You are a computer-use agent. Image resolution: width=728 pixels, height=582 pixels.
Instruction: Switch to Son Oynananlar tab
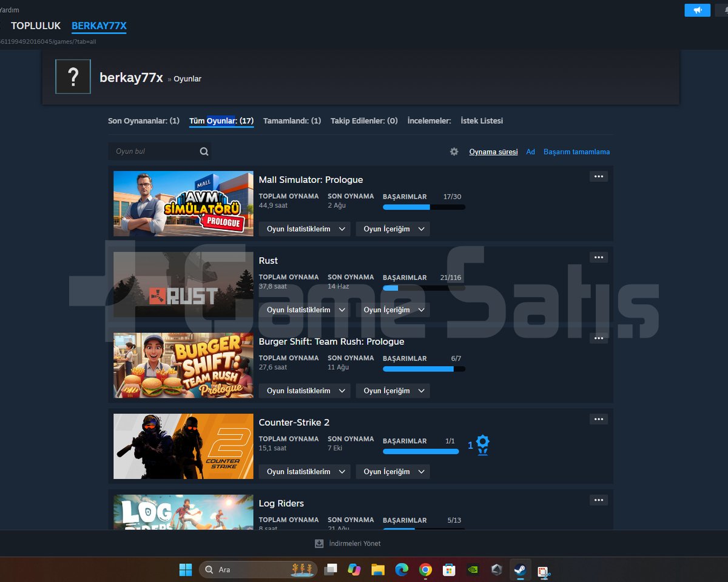144,121
